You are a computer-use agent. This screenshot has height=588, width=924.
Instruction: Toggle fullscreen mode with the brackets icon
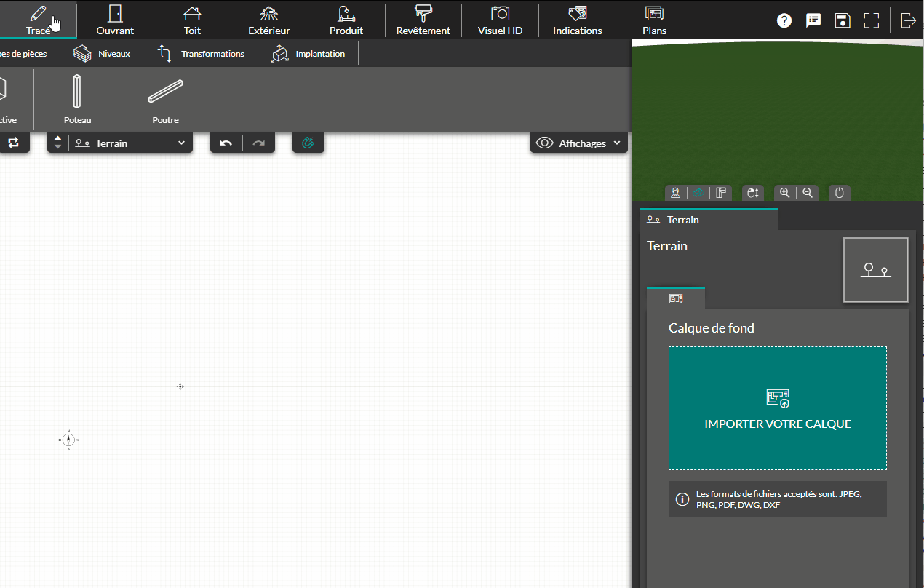872,20
